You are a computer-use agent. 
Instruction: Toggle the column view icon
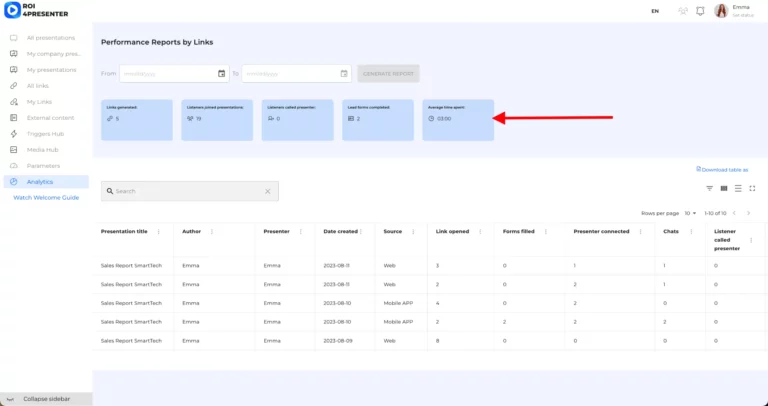click(724, 188)
